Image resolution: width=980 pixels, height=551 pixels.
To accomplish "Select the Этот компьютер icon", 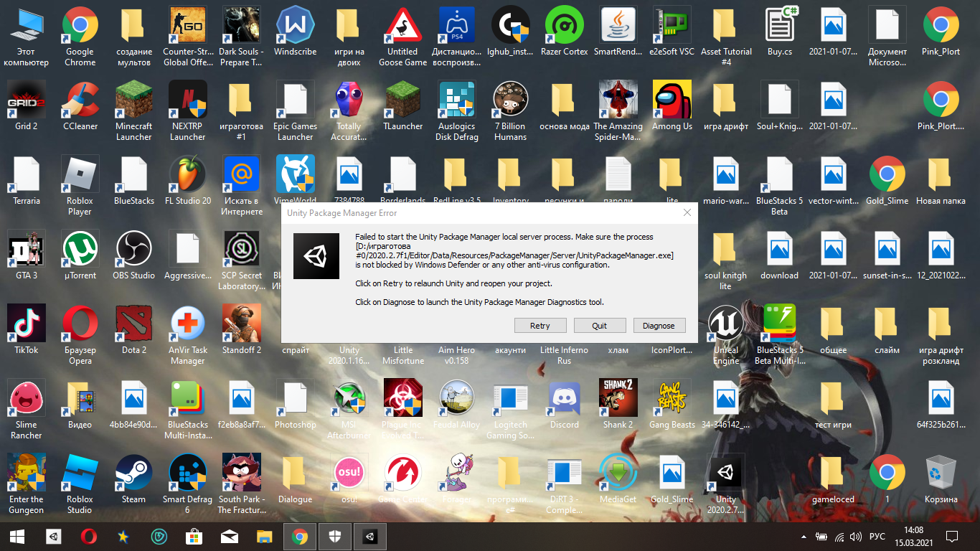I will pyautogui.click(x=26, y=37).
